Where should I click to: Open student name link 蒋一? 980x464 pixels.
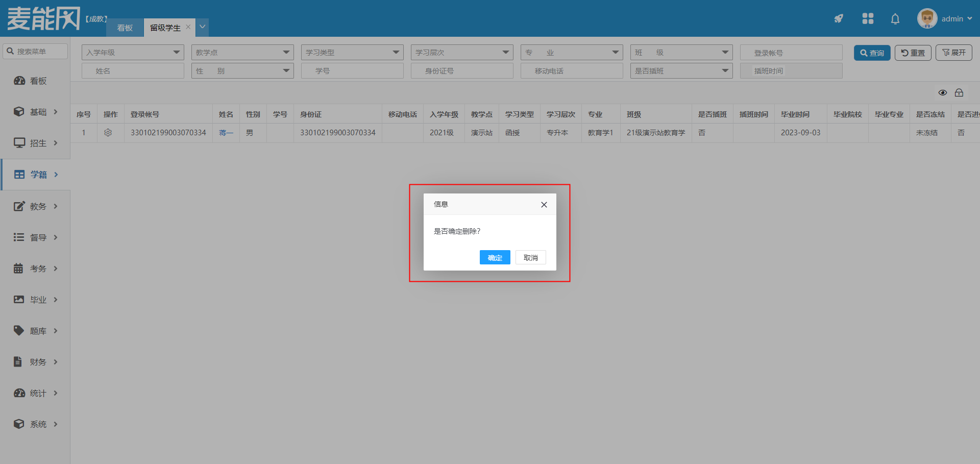pos(226,133)
